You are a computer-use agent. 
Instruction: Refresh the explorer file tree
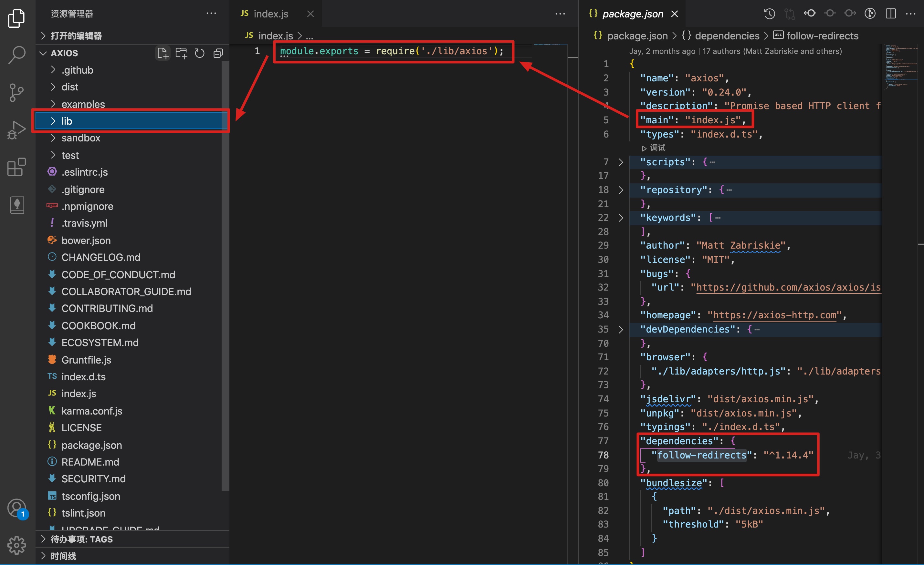click(x=200, y=53)
